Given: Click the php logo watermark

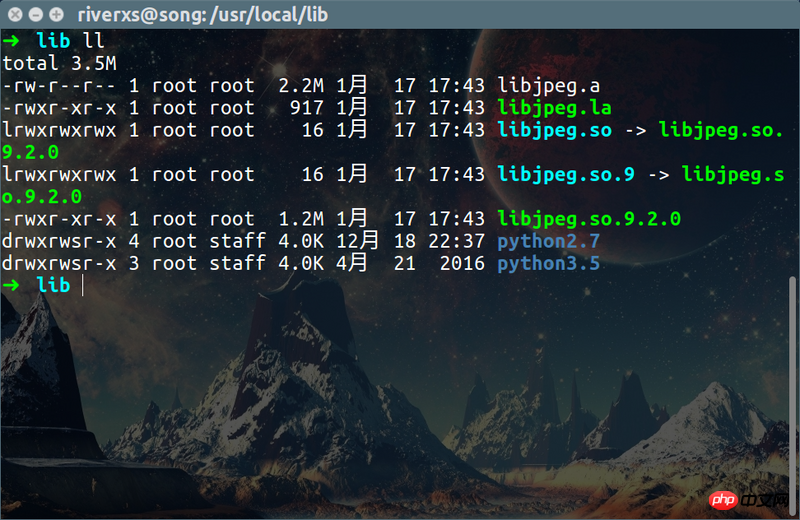Looking at the screenshot, I should [722, 500].
